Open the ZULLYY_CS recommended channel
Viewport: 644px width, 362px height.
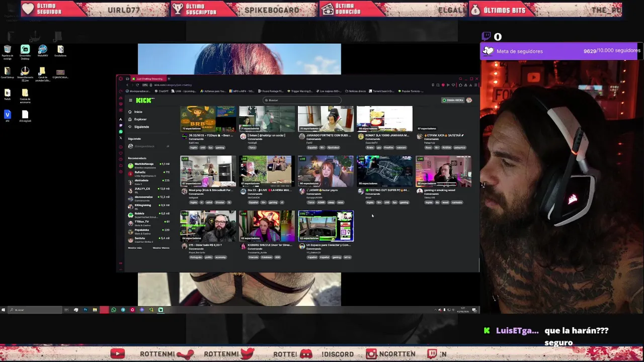[x=148, y=190]
